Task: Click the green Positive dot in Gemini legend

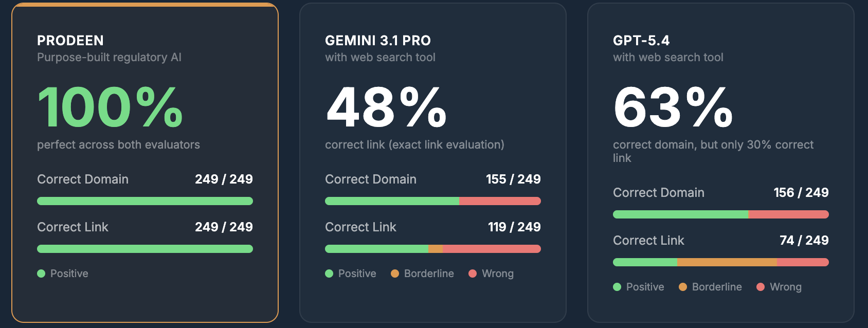Action: (329, 274)
